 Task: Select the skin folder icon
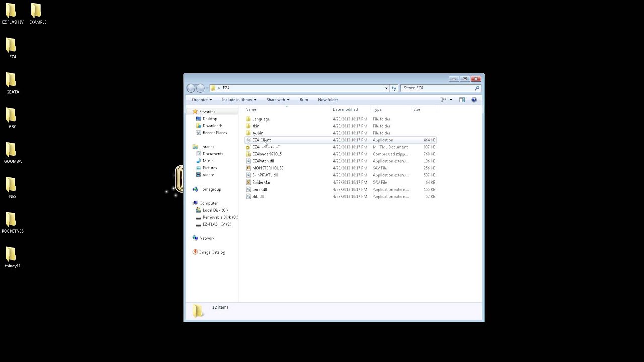tap(248, 126)
